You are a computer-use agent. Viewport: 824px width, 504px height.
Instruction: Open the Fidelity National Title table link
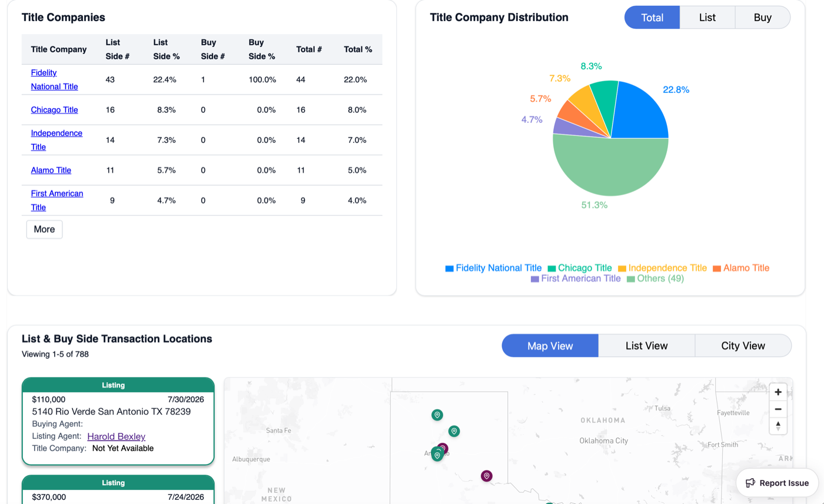[54, 79]
